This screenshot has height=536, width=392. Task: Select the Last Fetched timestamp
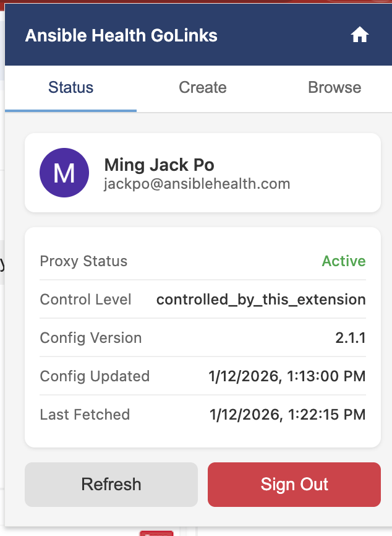pos(287,415)
